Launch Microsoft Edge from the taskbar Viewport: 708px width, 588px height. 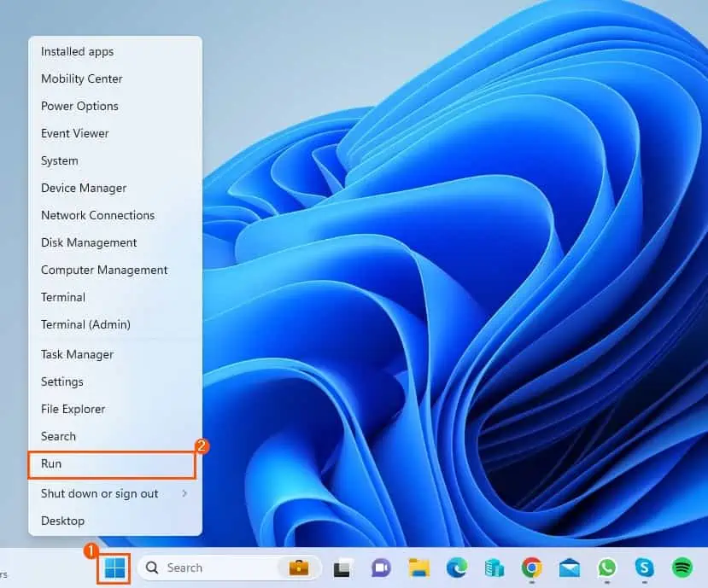tap(456, 568)
